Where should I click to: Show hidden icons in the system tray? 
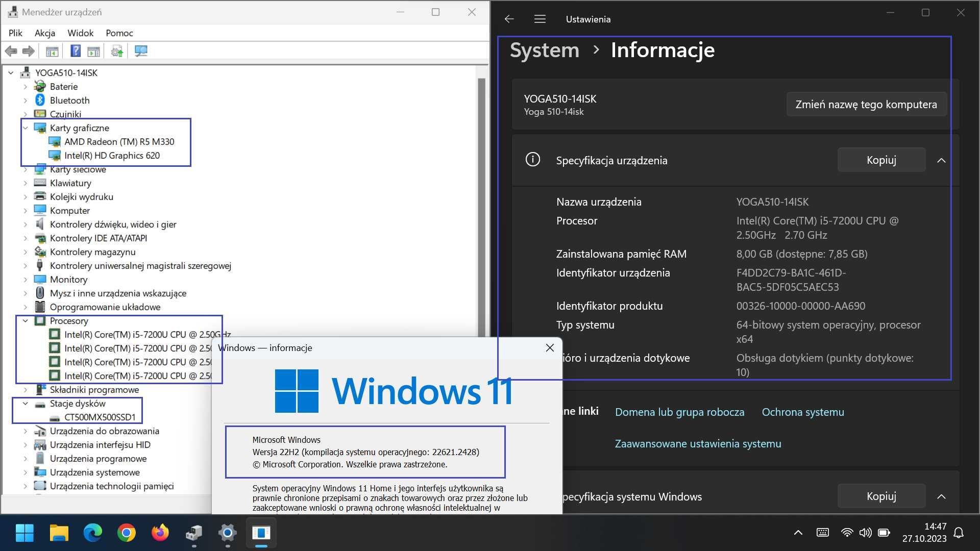pyautogui.click(x=798, y=533)
